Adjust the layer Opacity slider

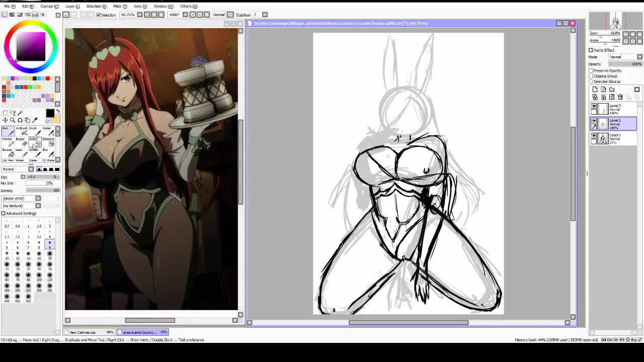pos(625,64)
